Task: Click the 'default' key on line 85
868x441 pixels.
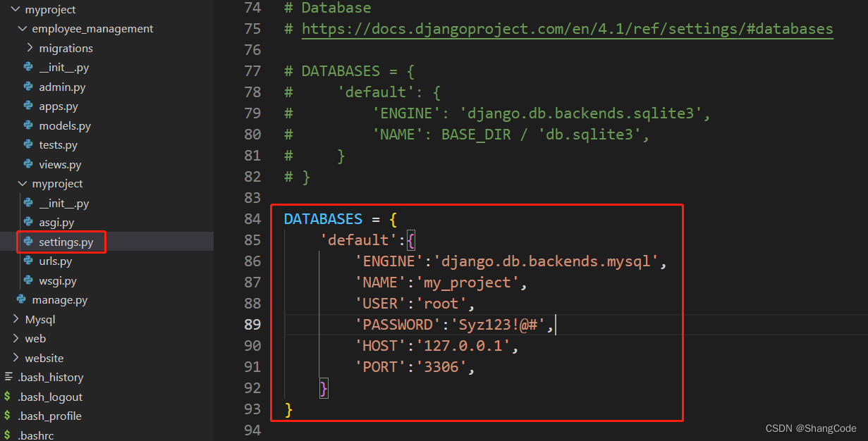Action: point(359,240)
